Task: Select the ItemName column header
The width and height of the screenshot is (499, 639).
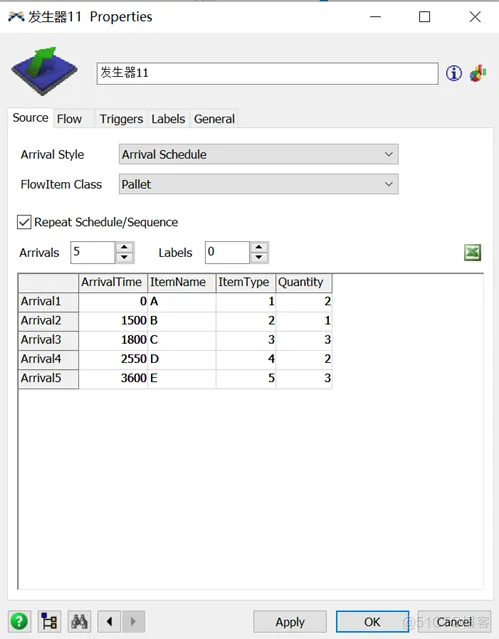Action: click(x=181, y=282)
